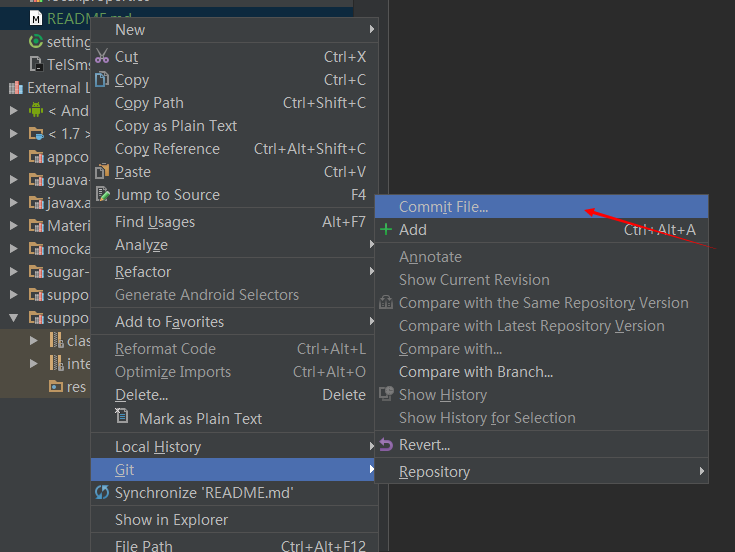Choose Commit File from the Git submenu
735x552 pixels.
[x=443, y=207]
